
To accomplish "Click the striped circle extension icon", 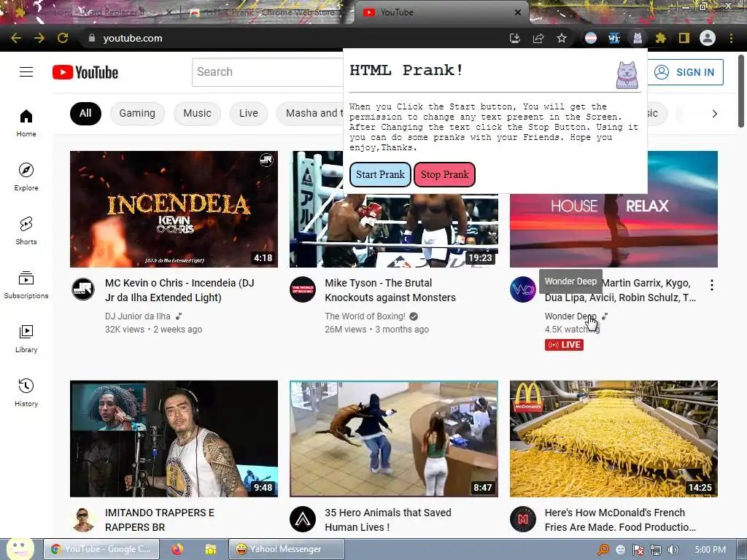I will click(591, 38).
